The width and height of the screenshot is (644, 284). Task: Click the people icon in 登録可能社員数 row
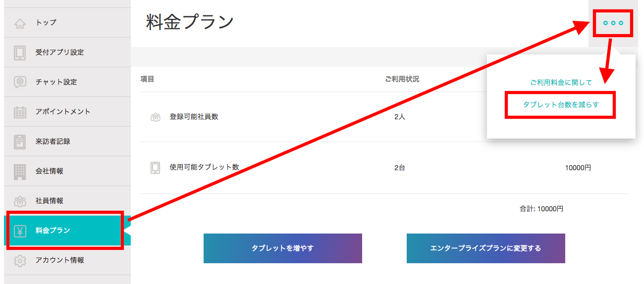tap(156, 117)
